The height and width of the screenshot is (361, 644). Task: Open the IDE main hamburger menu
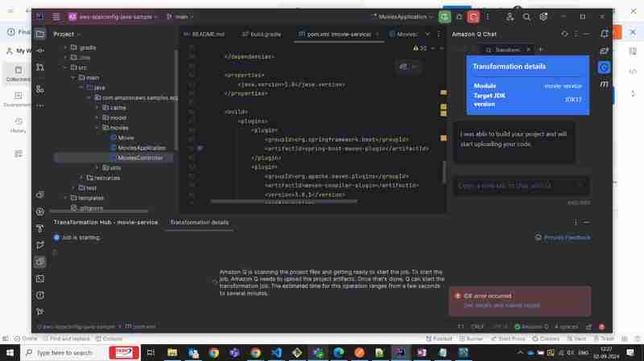[56, 17]
